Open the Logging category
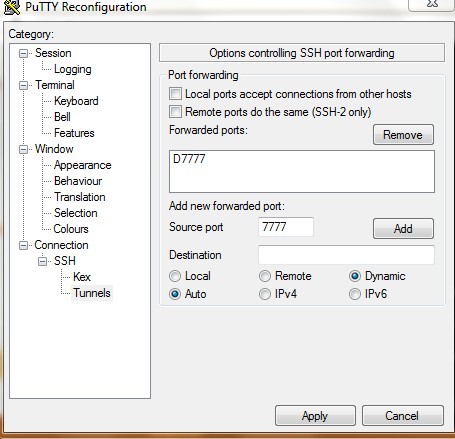 [x=73, y=69]
